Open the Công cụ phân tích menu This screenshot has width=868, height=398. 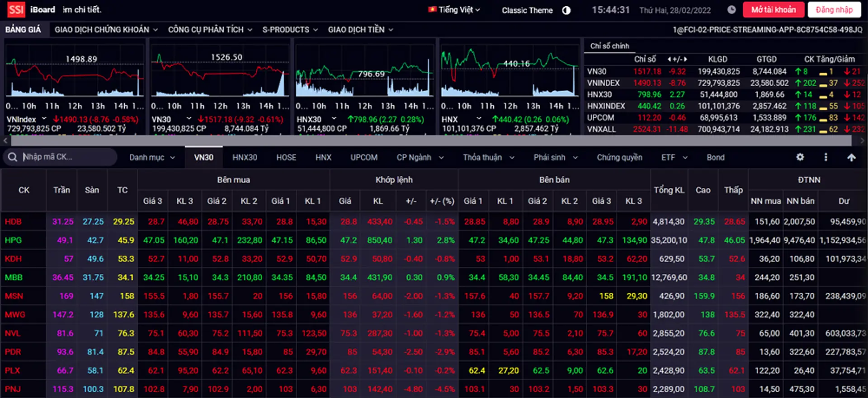click(210, 30)
